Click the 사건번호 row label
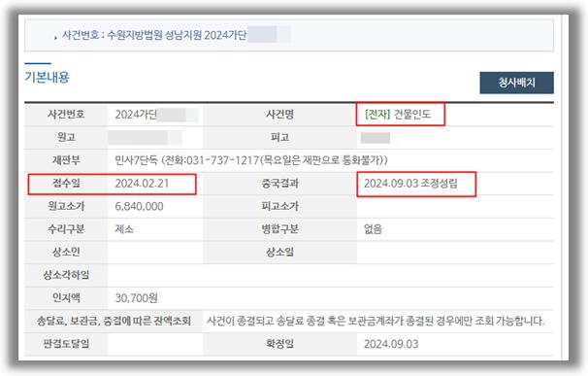This screenshot has height=376, width=588. tap(66, 115)
